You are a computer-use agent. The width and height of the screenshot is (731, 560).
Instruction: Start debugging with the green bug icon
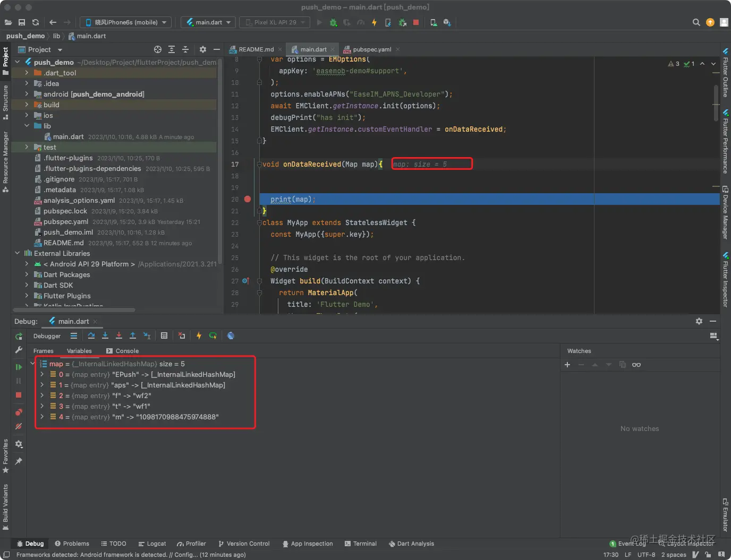[x=333, y=22]
